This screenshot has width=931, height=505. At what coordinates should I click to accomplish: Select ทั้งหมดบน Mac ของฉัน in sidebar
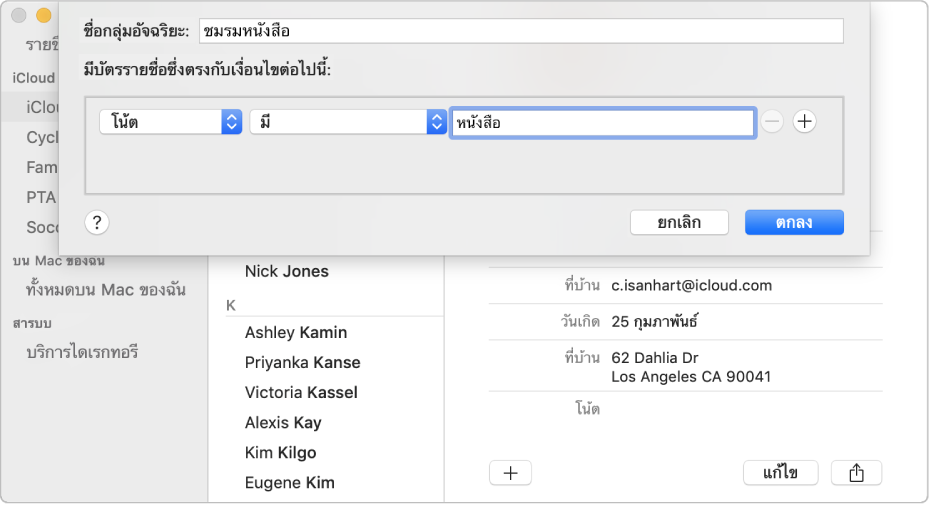click(106, 290)
